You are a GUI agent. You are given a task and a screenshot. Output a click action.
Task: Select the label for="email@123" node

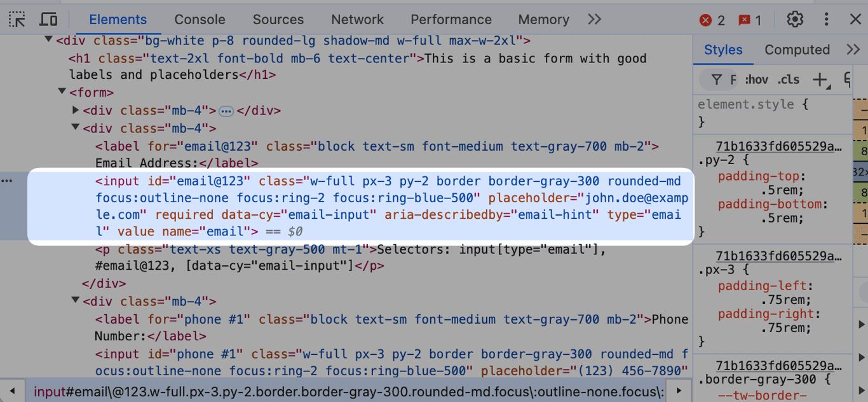pyautogui.click(x=377, y=155)
